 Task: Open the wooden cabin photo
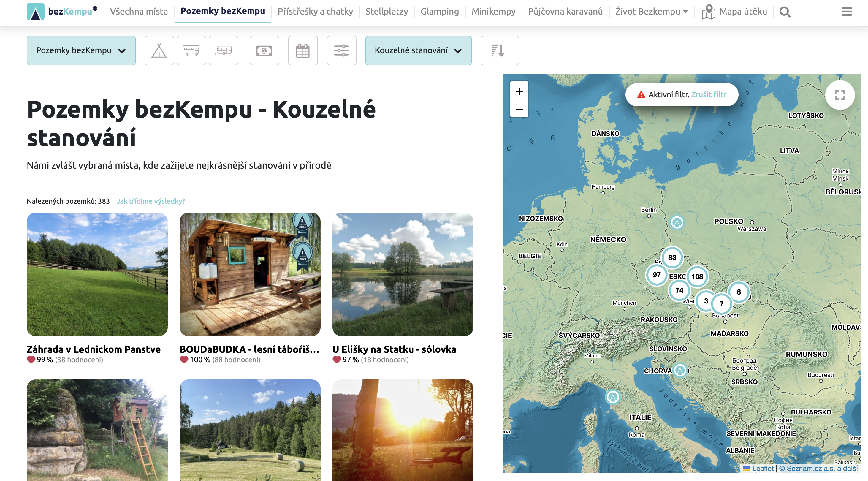coord(250,274)
